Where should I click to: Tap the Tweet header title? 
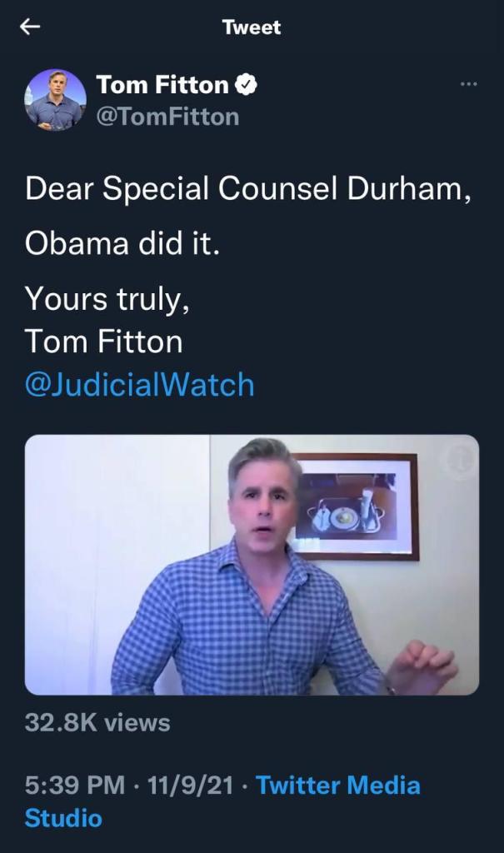[x=252, y=27]
